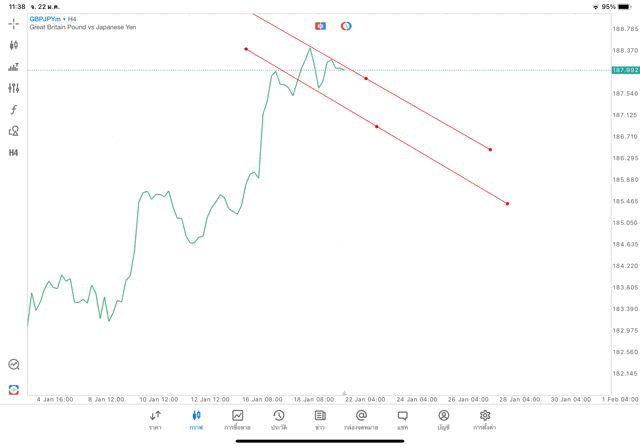Switch to the การซื้อขาย (Trade) tab
640x447 pixels.
click(238, 420)
